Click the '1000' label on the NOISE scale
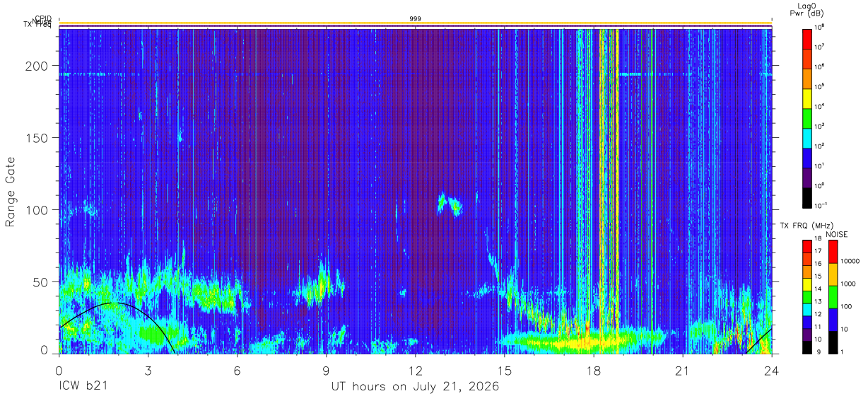This screenshot has width=868, height=401. point(848,284)
